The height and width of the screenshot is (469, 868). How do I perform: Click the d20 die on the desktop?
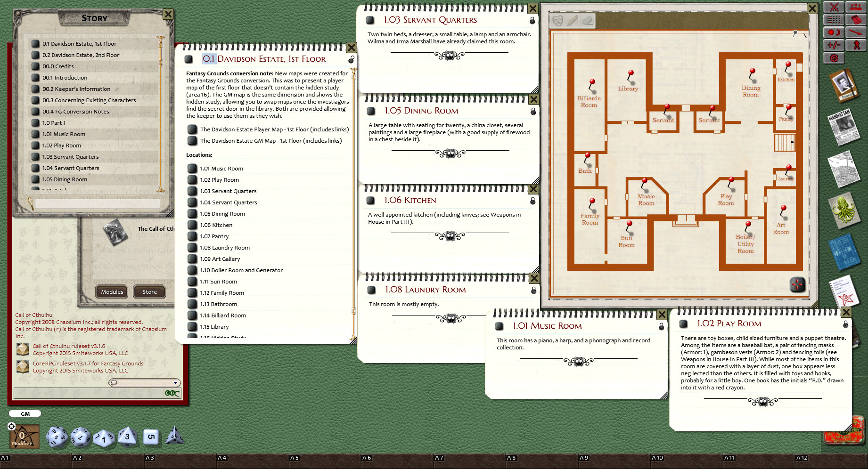57,437
